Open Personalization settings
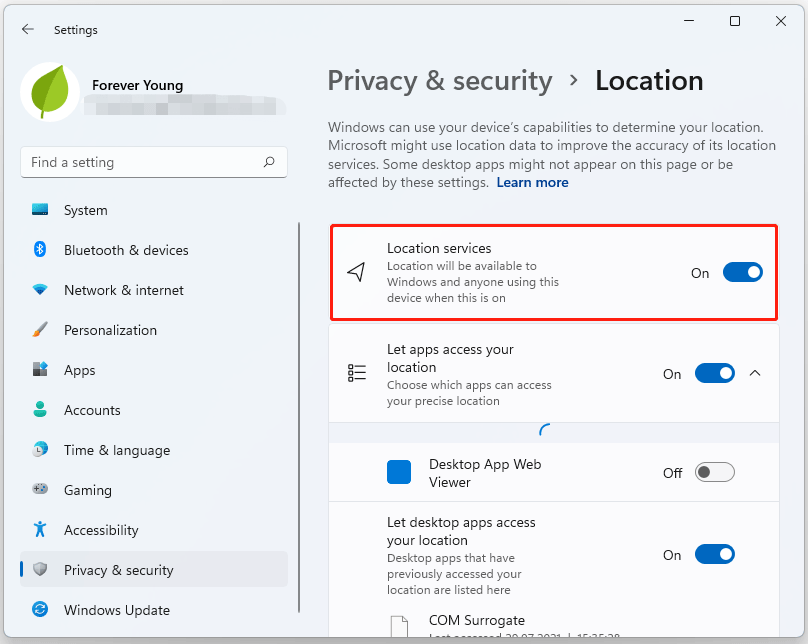 [154, 330]
